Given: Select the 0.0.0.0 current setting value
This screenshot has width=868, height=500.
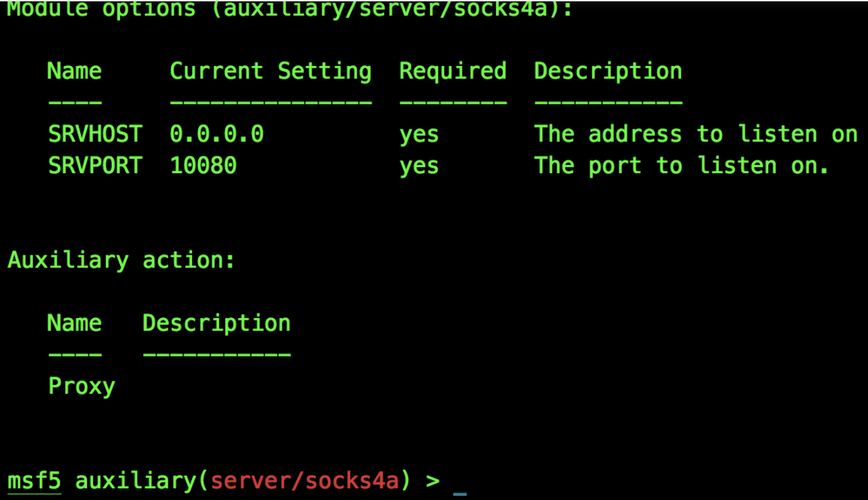Looking at the screenshot, I should coord(216,134).
